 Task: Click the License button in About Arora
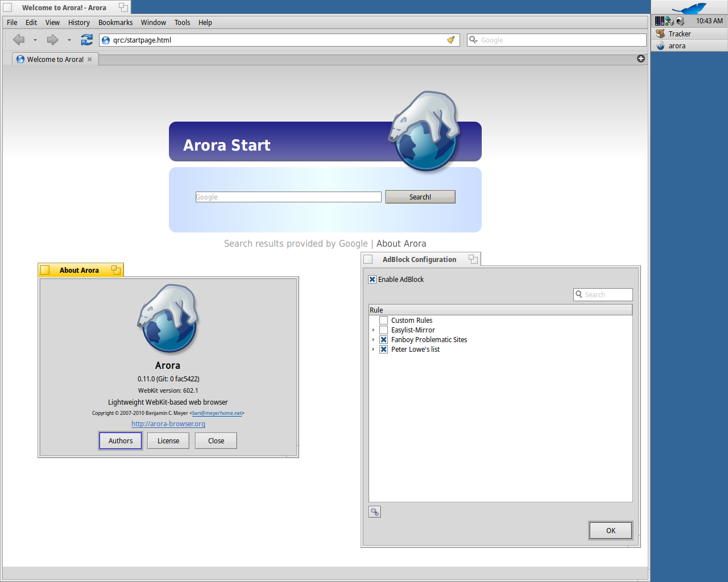click(x=168, y=440)
